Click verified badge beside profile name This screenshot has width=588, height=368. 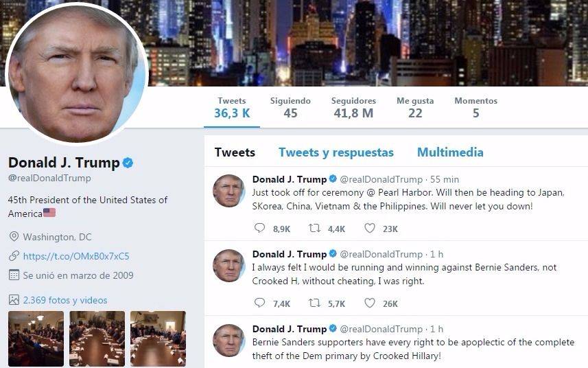click(128, 163)
